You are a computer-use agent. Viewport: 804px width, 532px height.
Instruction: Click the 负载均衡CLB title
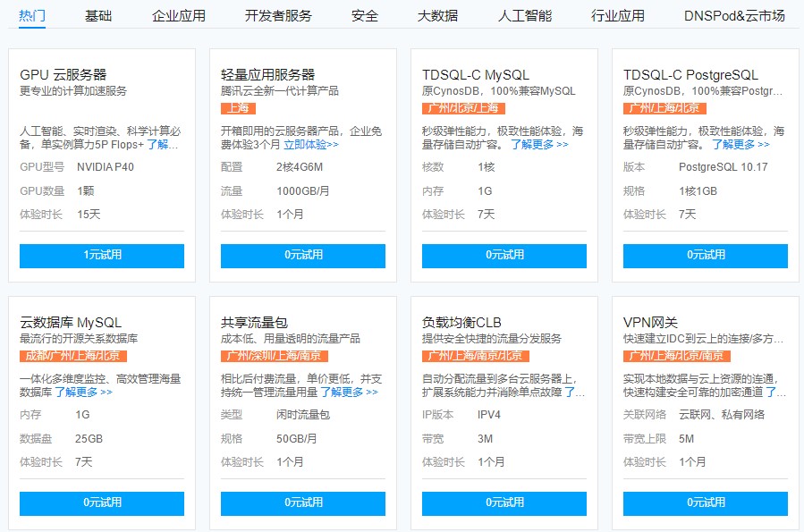[461, 323]
